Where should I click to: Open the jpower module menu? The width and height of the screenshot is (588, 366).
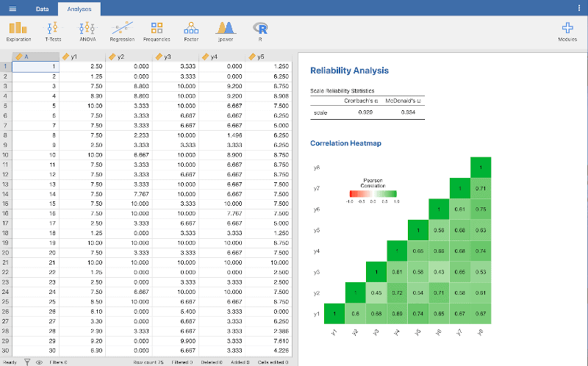[x=225, y=31]
